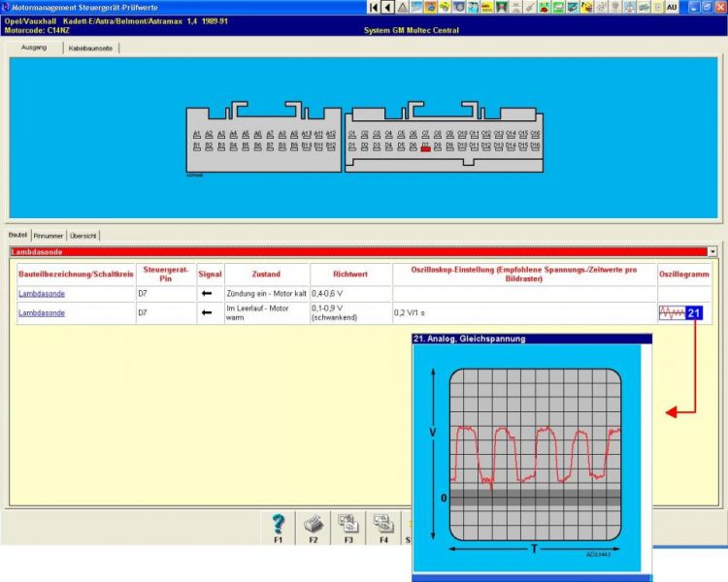Click the previous arrow icon in title toolbar
The image size is (728, 582).
(x=388, y=7)
